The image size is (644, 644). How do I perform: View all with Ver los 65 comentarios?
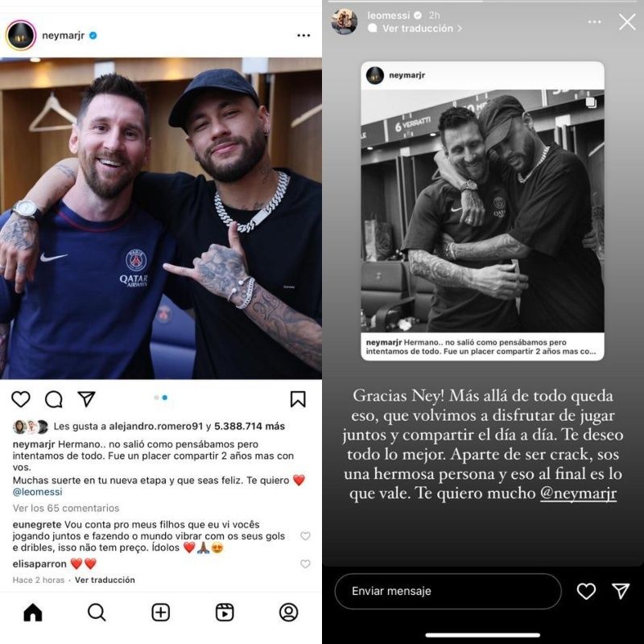click(x=66, y=508)
